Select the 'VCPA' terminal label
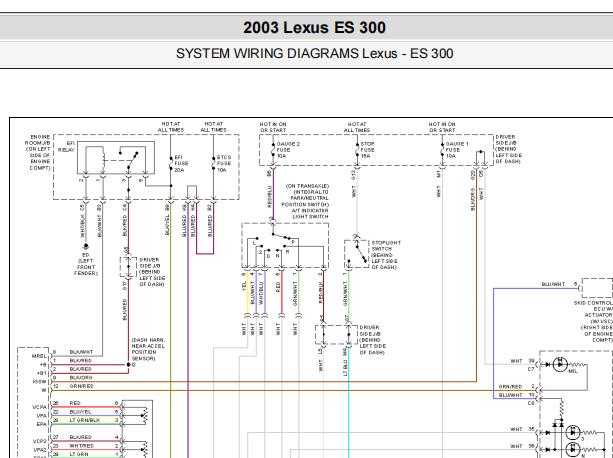Image resolution: width=613 pixels, height=458 pixels. 39,407
